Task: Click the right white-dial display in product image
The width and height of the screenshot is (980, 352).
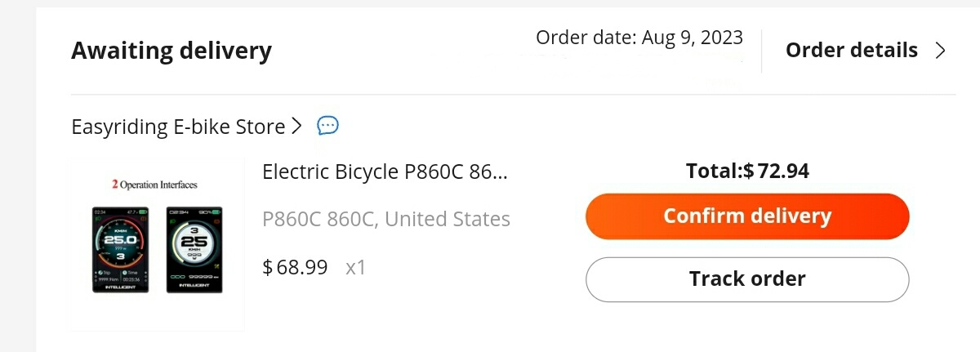Action: (x=194, y=250)
